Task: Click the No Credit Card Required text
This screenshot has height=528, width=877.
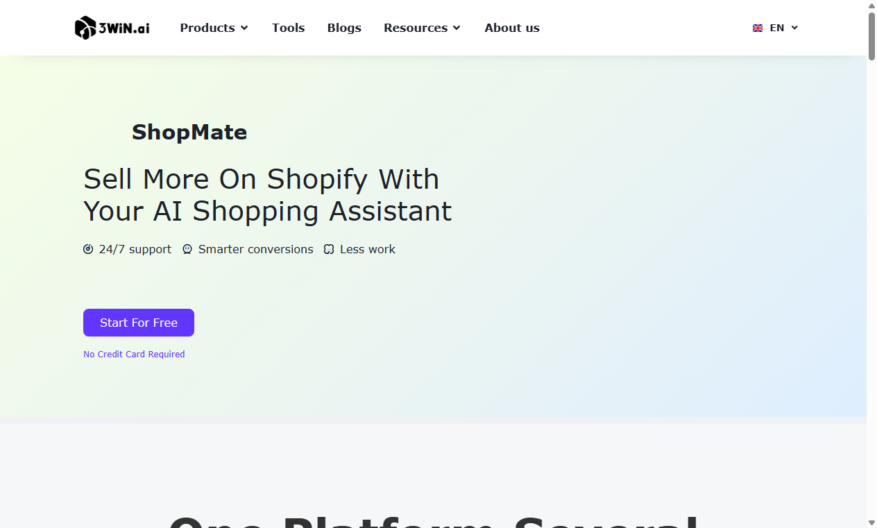Action: [134, 354]
